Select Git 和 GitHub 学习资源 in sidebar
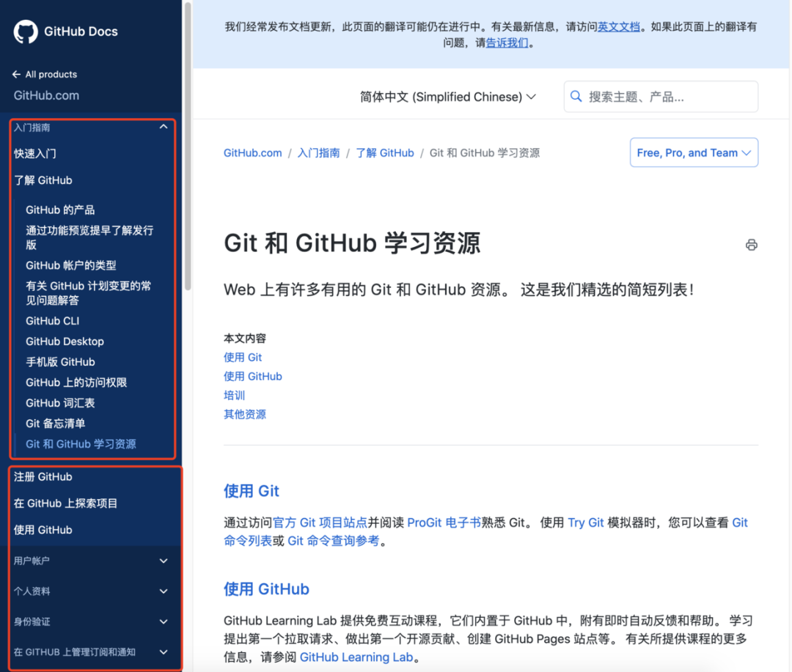 pos(81,444)
